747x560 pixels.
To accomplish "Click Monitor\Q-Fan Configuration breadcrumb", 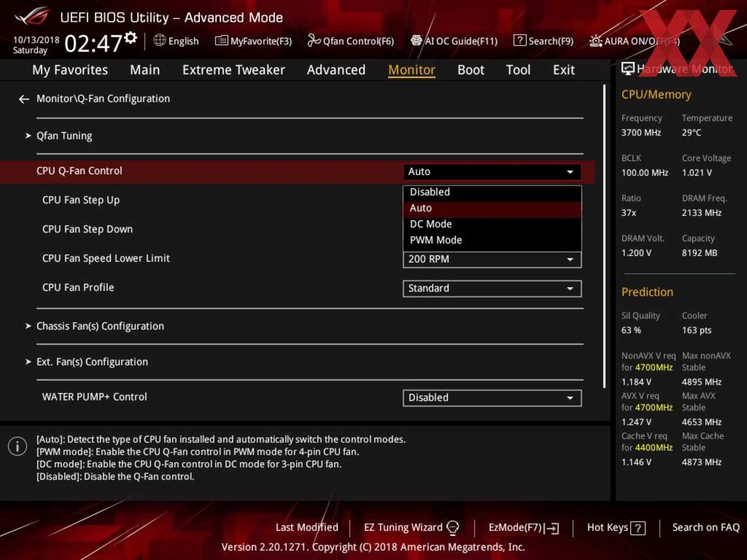I will pyautogui.click(x=103, y=99).
